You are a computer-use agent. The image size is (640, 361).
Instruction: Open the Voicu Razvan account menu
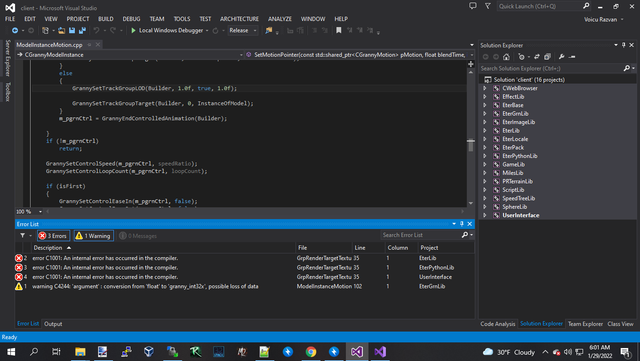pos(604,20)
